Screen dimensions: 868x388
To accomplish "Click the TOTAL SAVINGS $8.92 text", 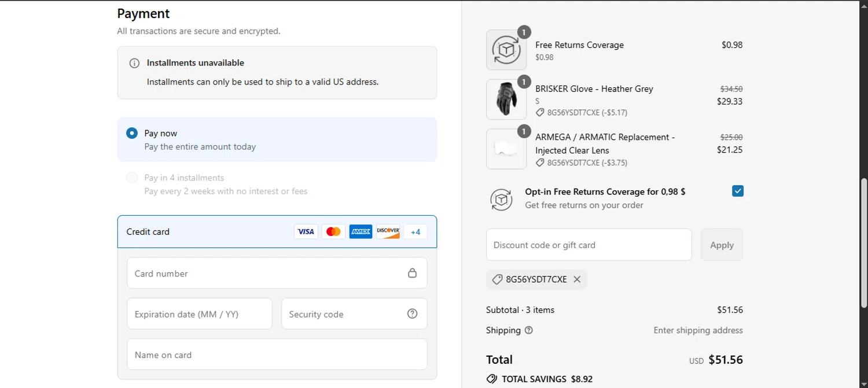I will (x=547, y=379).
